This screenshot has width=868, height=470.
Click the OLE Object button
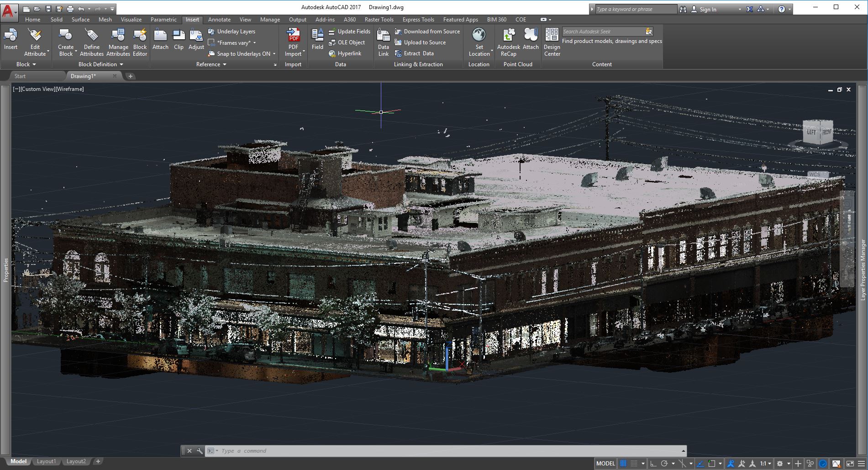point(347,42)
